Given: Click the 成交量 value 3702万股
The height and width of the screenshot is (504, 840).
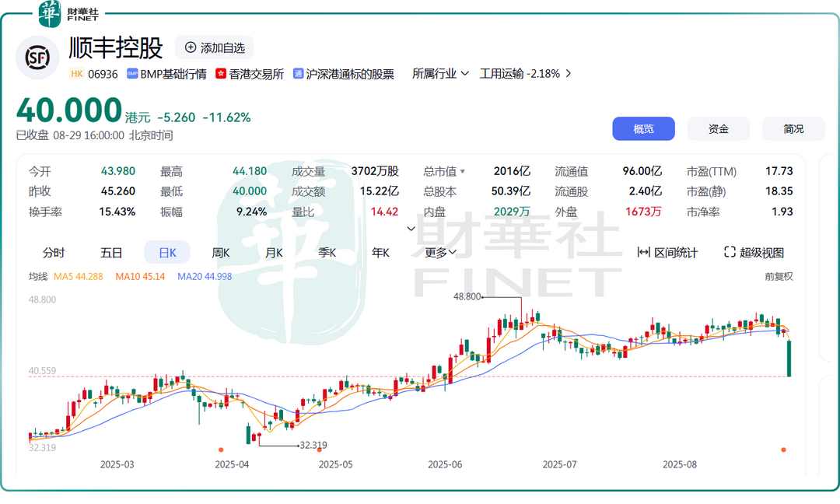Looking at the screenshot, I should coord(375,171).
